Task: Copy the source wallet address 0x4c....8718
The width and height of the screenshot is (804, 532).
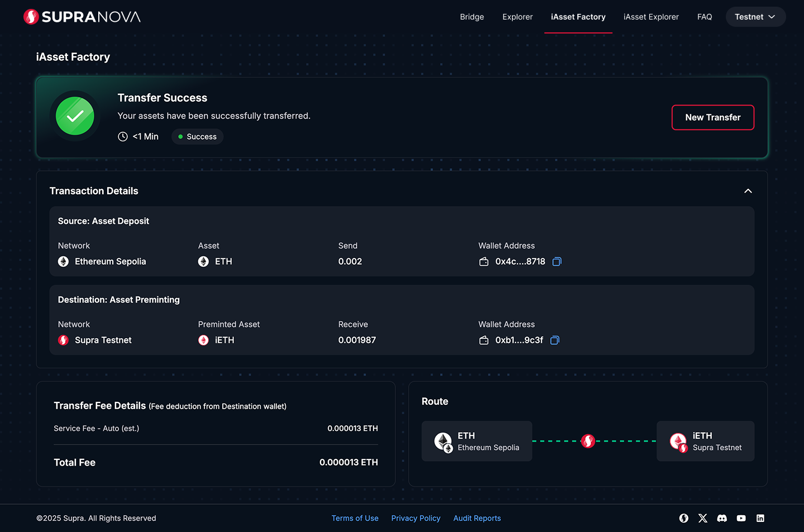Action: (x=557, y=262)
